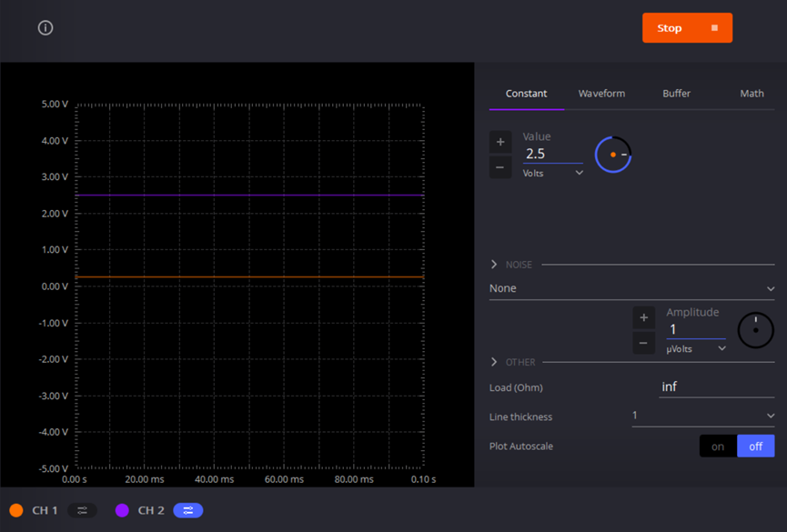This screenshot has width=787, height=532.
Task: Switch to the Constant tab
Action: pyautogui.click(x=526, y=94)
